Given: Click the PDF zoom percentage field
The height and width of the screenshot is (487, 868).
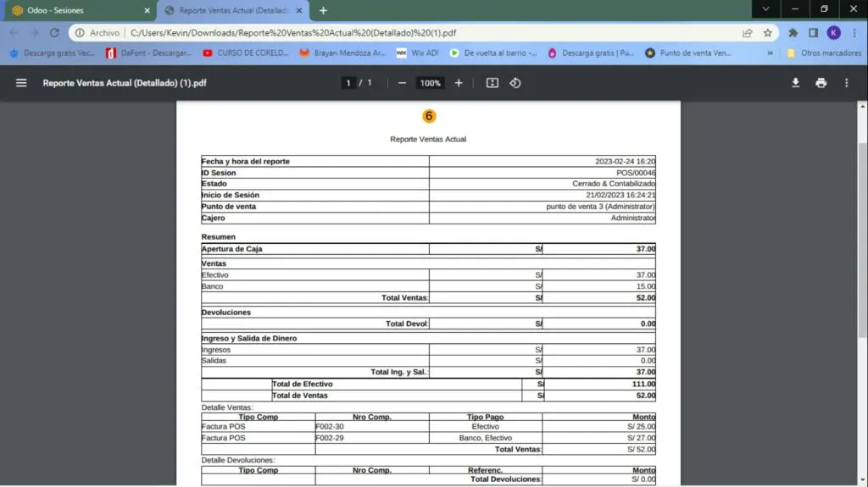Looking at the screenshot, I should tap(430, 83).
